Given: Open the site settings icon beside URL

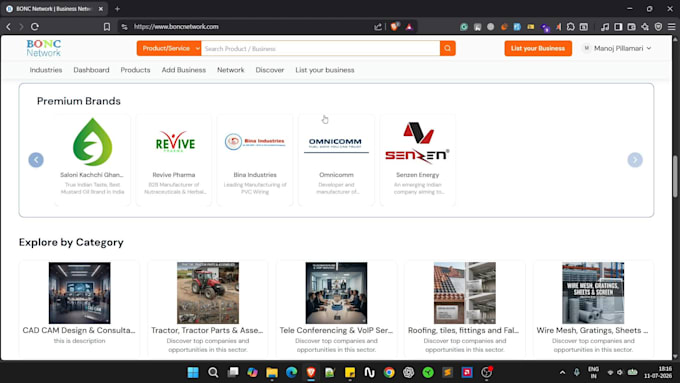Looking at the screenshot, I should click(x=124, y=26).
